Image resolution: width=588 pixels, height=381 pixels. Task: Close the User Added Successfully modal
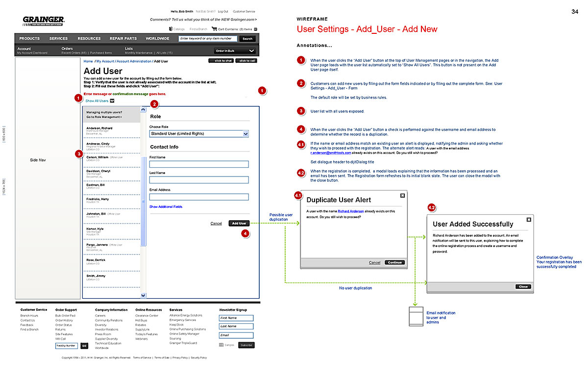(x=529, y=220)
